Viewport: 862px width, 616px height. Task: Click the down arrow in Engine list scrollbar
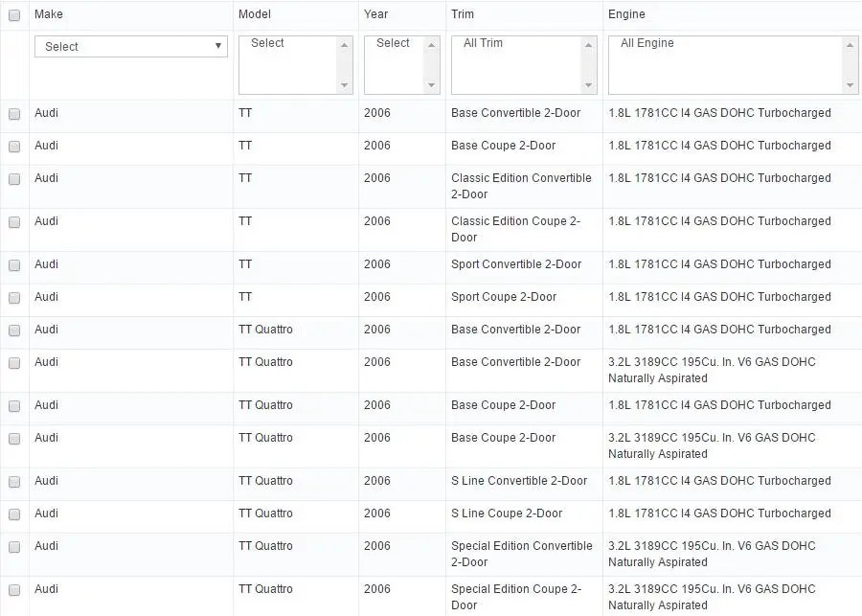(850, 85)
